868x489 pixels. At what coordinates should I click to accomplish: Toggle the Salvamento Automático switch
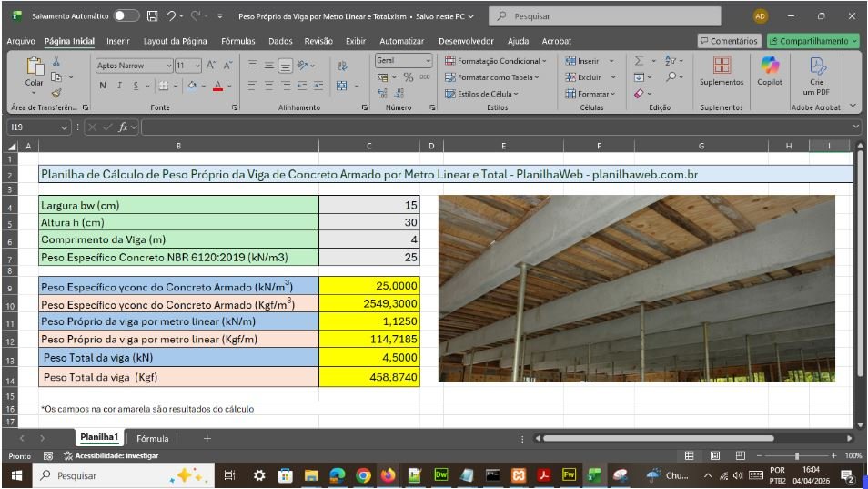[126, 16]
